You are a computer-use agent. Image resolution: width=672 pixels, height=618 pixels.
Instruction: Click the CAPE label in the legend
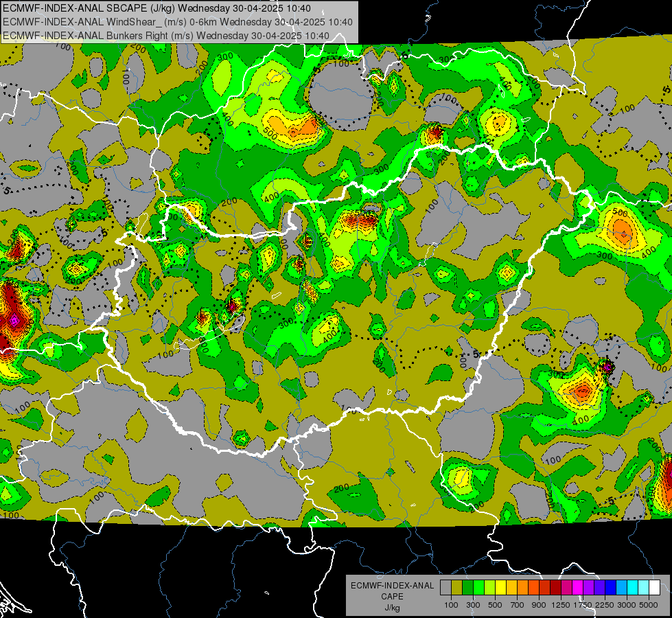pos(393,596)
